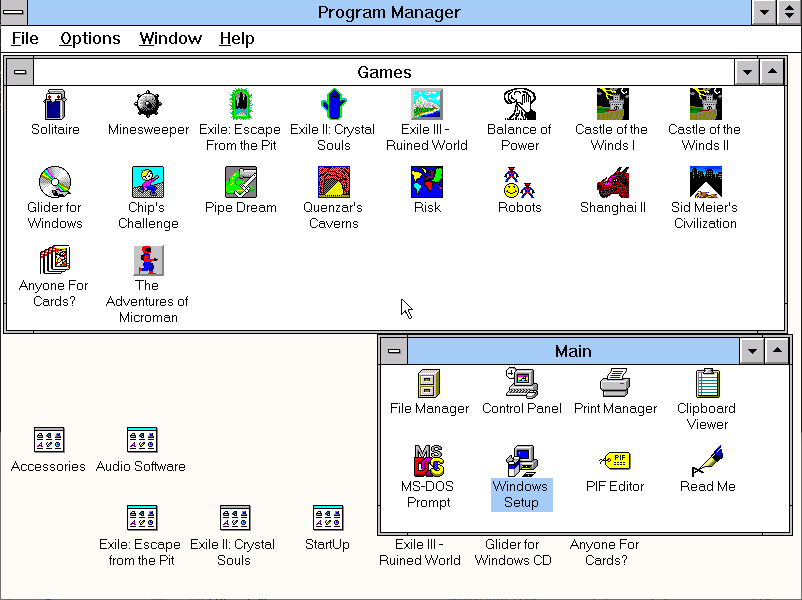Click Anyone For Cards? group label below Main
Screen dimensions: 802x600
606,552
